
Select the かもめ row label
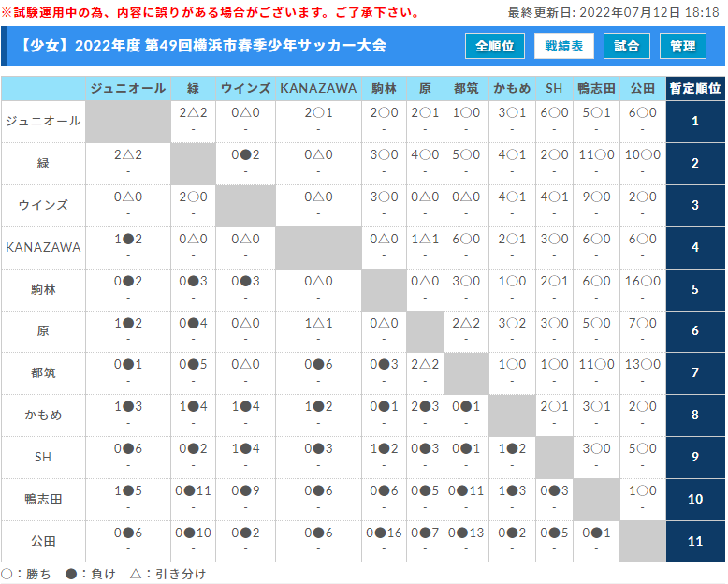click(43, 415)
